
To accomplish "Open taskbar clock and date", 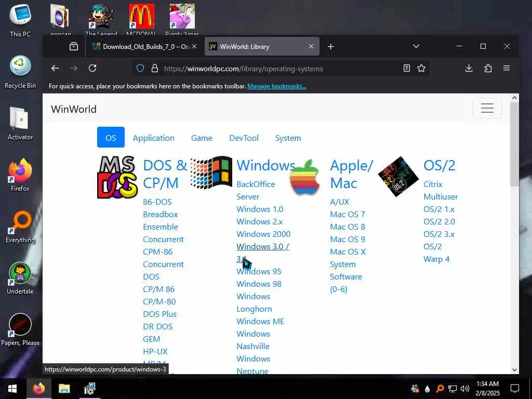I will (487, 389).
